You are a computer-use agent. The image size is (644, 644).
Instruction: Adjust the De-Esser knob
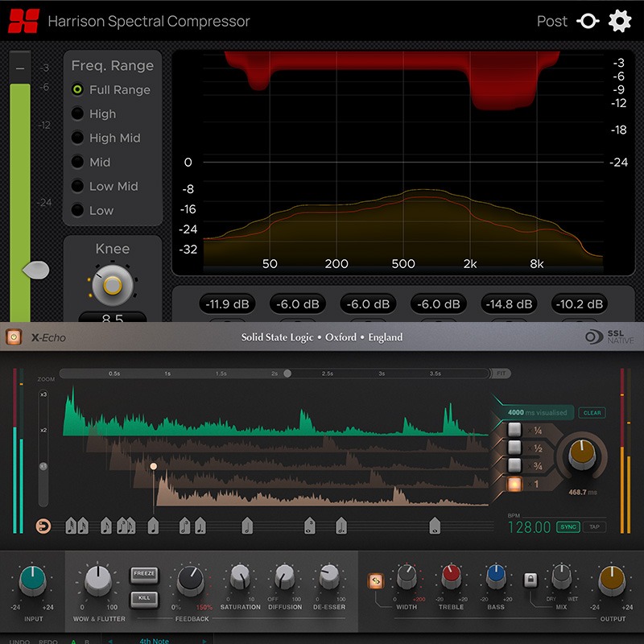(x=329, y=577)
